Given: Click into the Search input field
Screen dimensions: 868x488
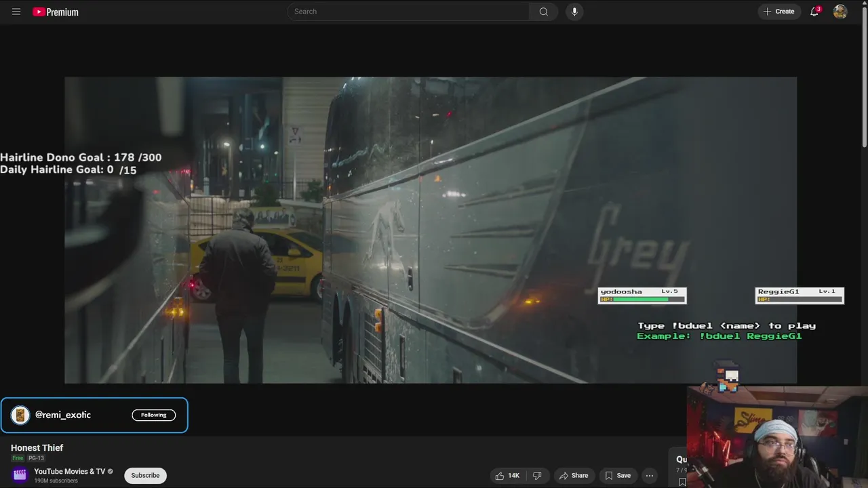Looking at the screenshot, I should [x=408, y=12].
